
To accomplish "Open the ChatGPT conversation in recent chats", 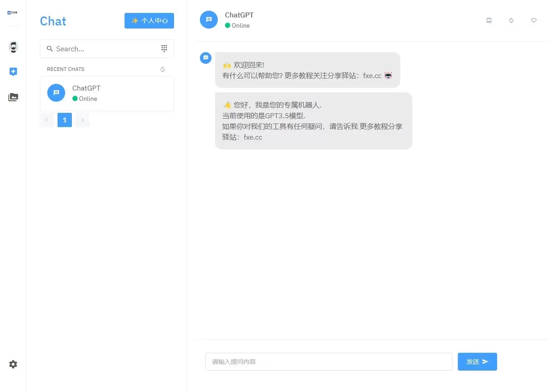I will [x=107, y=94].
